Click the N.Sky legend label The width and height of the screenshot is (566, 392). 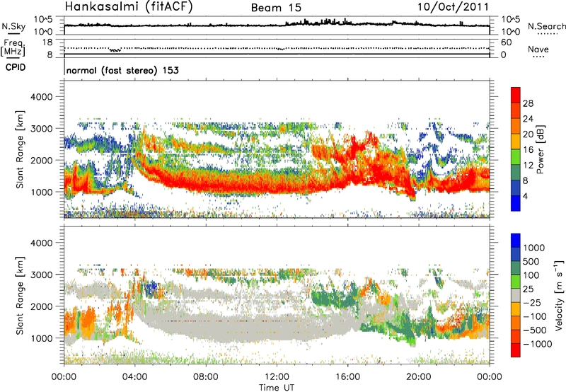point(13,26)
